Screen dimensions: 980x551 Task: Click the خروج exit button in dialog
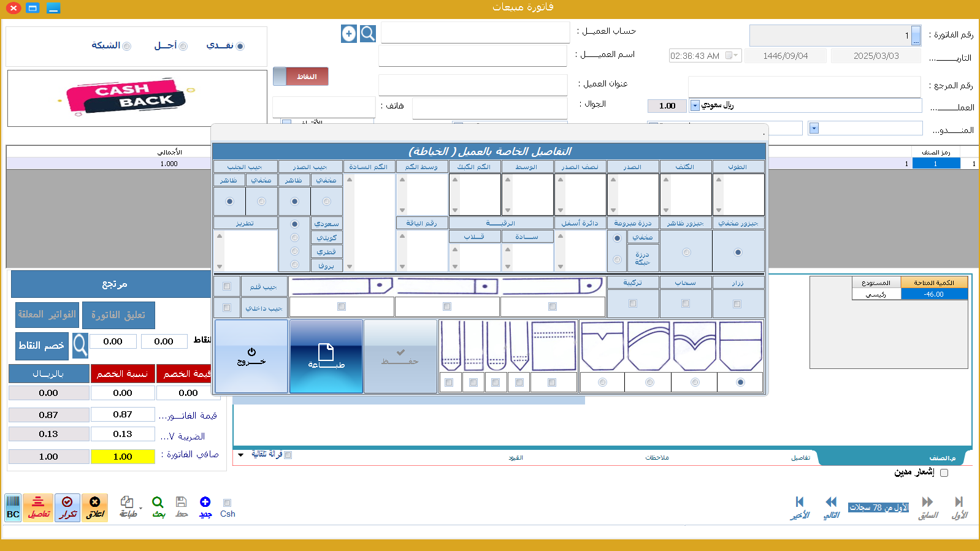[251, 356]
